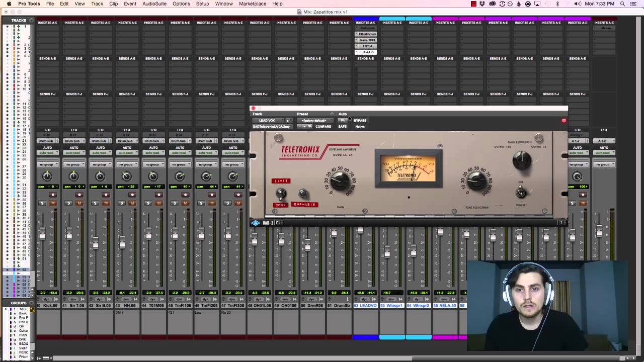Solo the Sn T.06 track
Viewport: 644px width, 362px height.
pyautogui.click(x=68, y=203)
